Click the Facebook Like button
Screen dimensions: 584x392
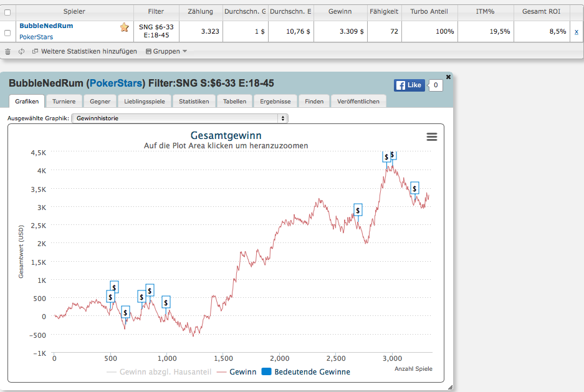pos(409,85)
